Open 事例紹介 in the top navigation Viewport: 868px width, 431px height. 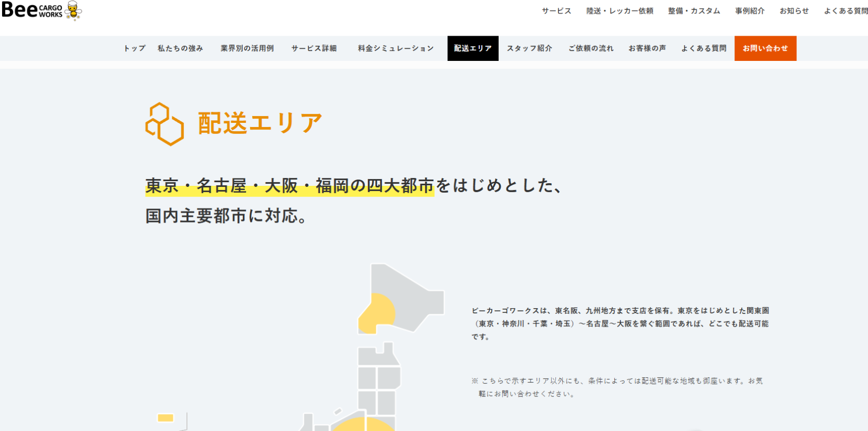point(750,11)
